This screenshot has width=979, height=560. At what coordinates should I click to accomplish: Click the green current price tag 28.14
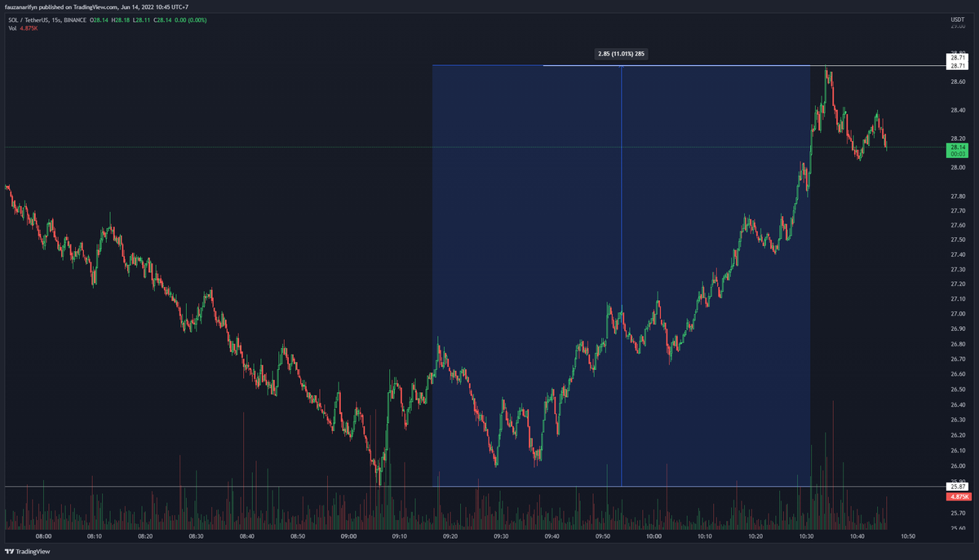(958, 150)
